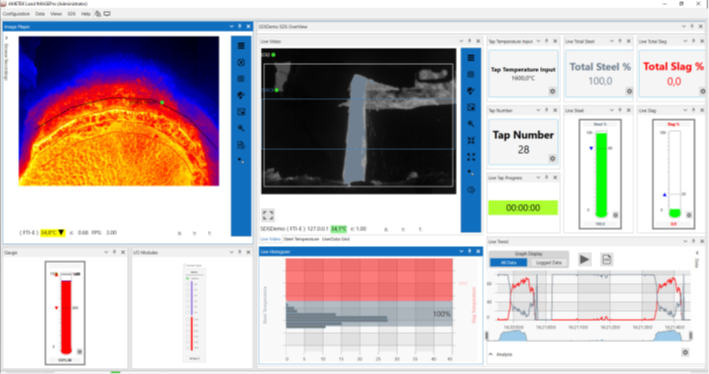Click the expand button below the live video image
Screen dimensions: 709x374
coord(268,215)
